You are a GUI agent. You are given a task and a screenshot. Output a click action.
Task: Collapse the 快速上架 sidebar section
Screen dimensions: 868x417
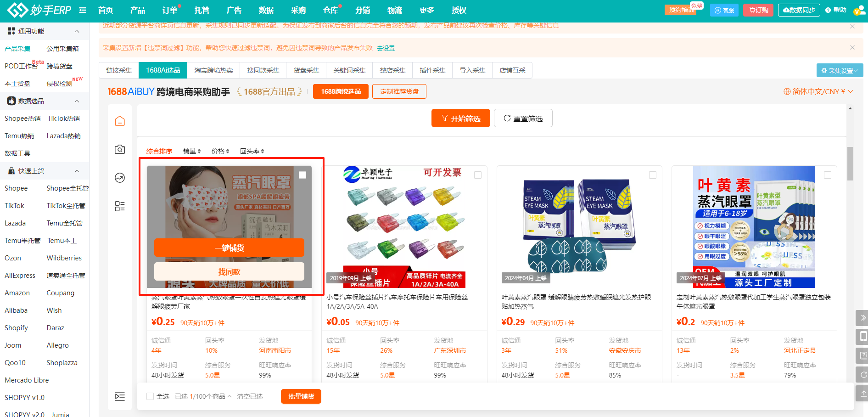pos(77,170)
